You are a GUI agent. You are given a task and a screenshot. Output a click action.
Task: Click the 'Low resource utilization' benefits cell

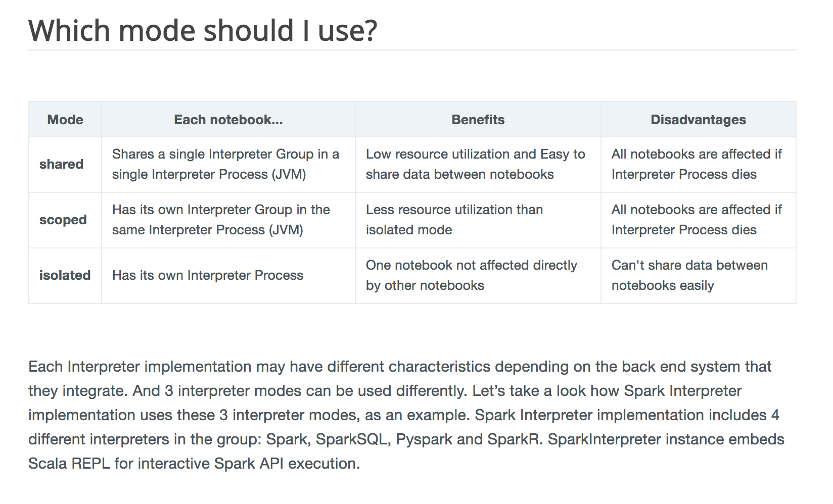478,165
